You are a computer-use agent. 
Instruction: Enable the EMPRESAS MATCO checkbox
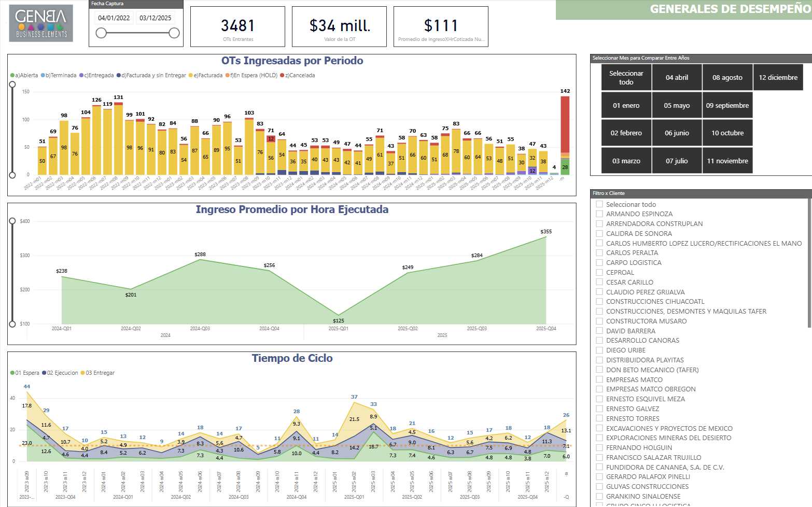(x=599, y=379)
